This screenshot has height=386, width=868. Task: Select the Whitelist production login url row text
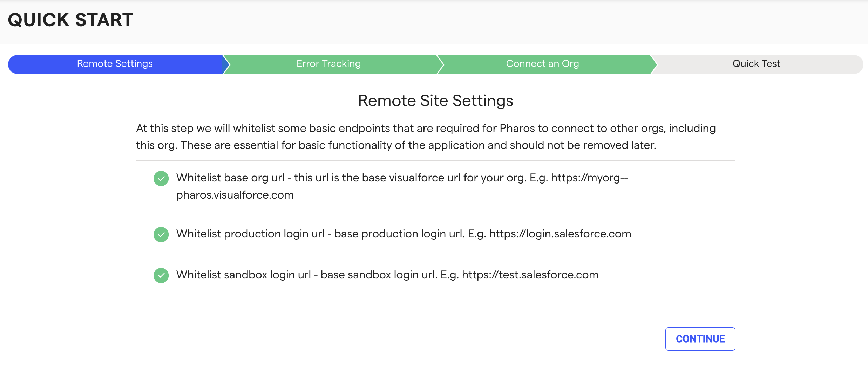[x=404, y=234]
